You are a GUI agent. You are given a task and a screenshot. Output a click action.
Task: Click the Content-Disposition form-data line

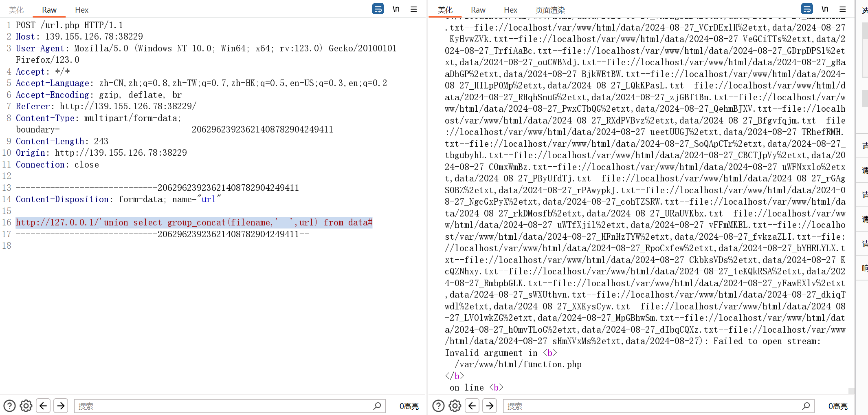119,199
